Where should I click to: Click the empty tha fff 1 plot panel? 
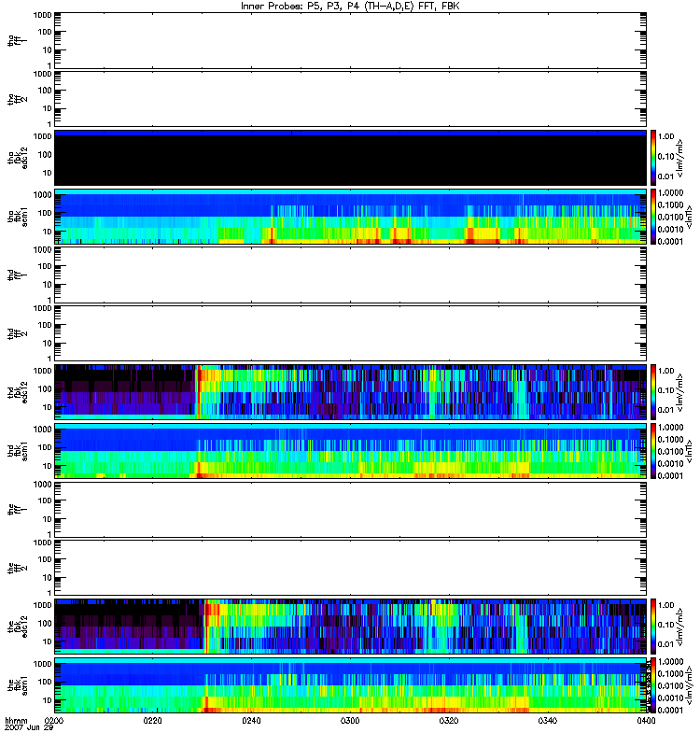point(350,40)
